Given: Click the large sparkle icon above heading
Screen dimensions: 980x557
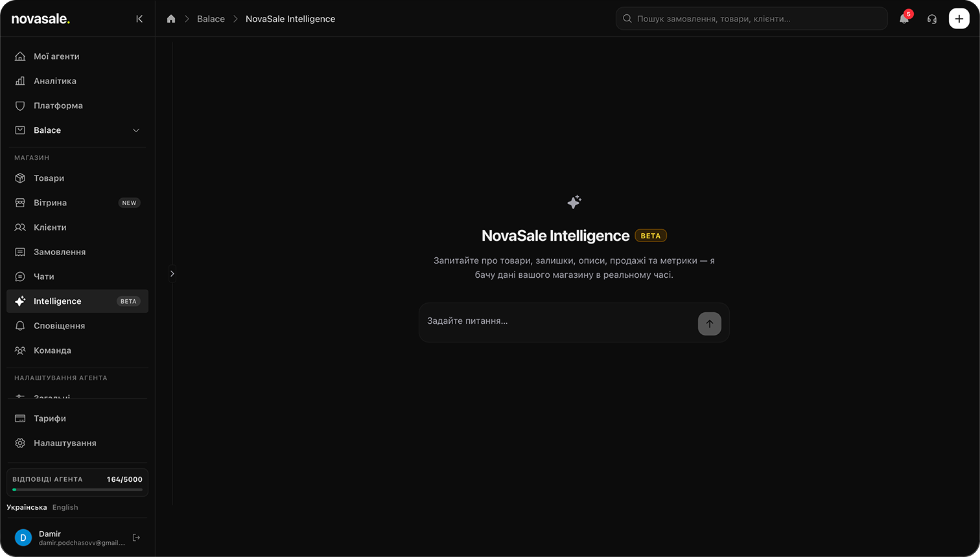Looking at the screenshot, I should [574, 202].
